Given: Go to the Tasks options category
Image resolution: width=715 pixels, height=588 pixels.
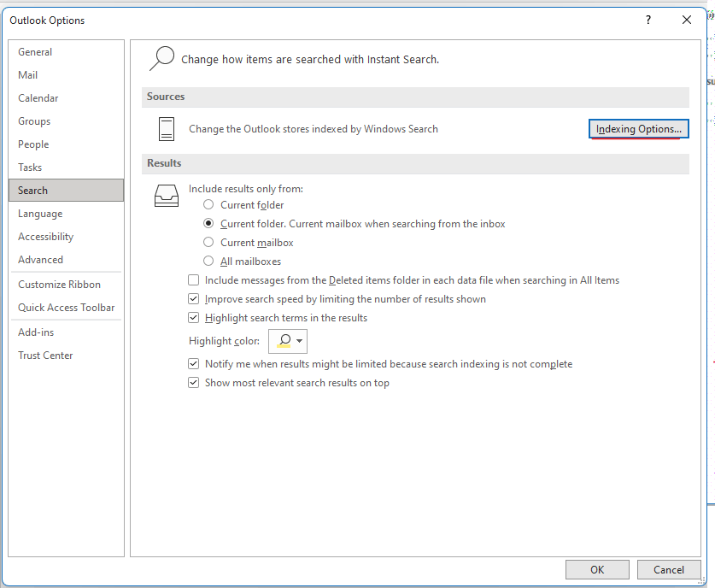Looking at the screenshot, I should (66, 167).
